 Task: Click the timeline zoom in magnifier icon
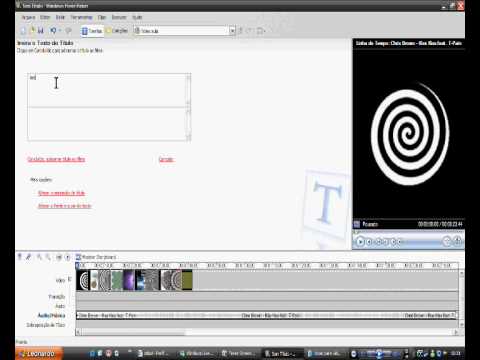tap(39, 257)
